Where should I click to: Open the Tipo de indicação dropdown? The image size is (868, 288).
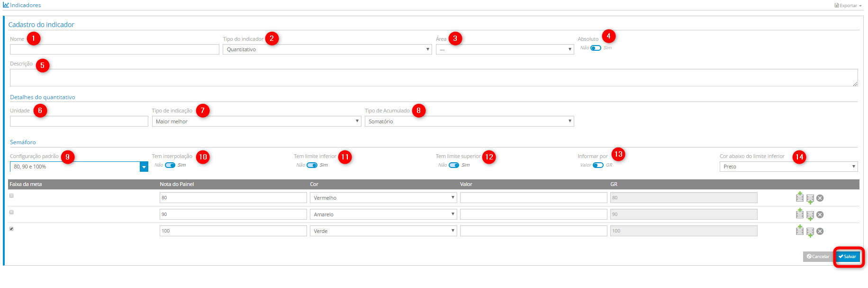pos(257,121)
